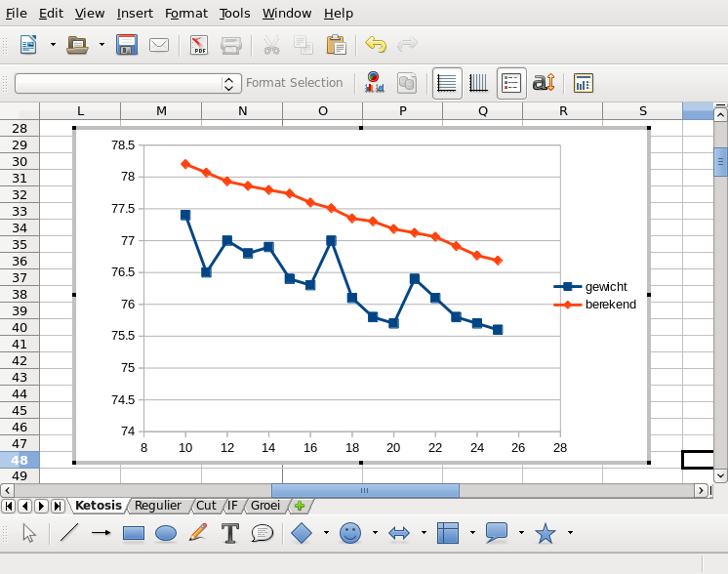Open the Insert menu

tap(135, 14)
